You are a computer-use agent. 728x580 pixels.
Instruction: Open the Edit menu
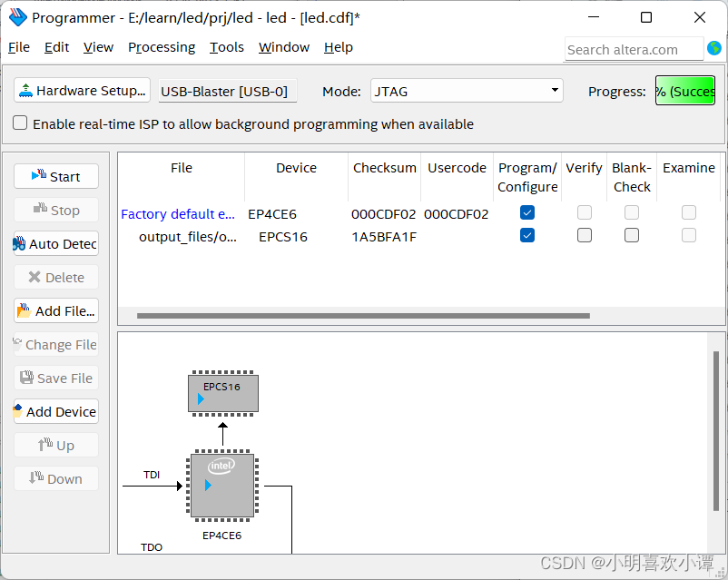point(56,47)
